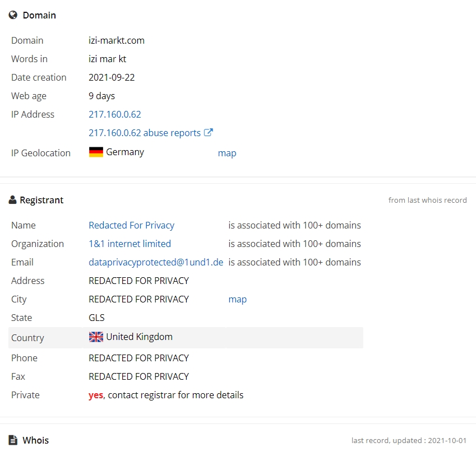The height and width of the screenshot is (452, 476).
Task: Open the 217.160.0.62 abuse reports link
Action: 145,133
